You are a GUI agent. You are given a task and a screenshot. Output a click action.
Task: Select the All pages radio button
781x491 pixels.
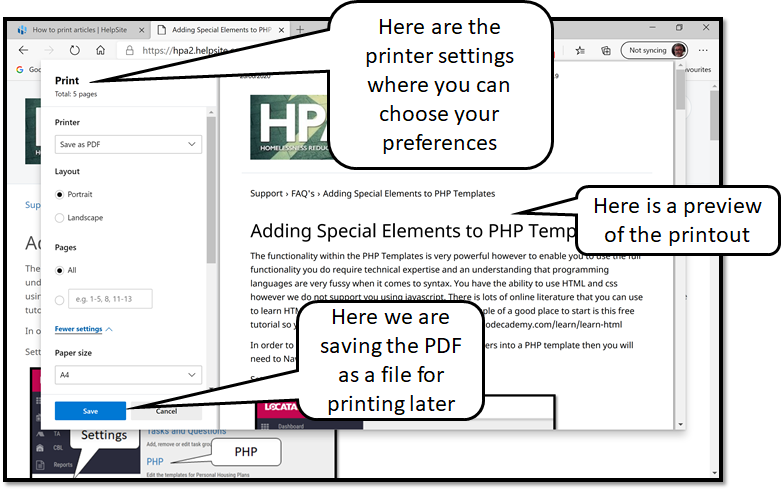pyautogui.click(x=59, y=270)
